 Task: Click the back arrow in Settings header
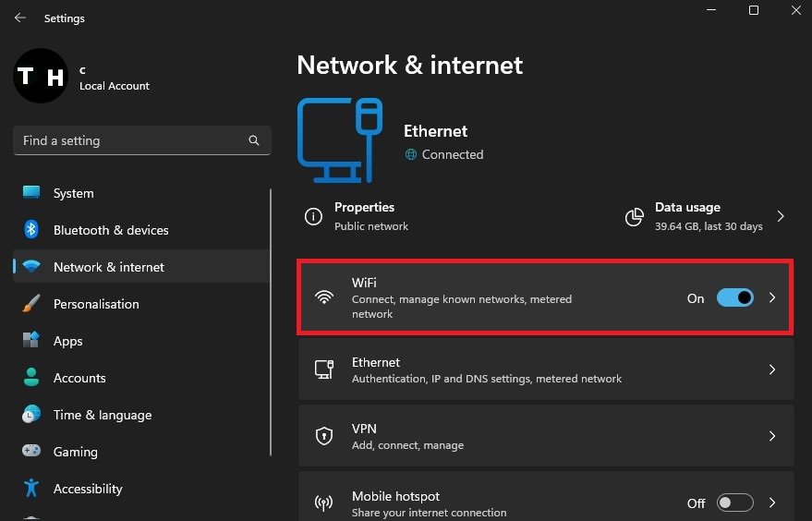pyautogui.click(x=20, y=18)
